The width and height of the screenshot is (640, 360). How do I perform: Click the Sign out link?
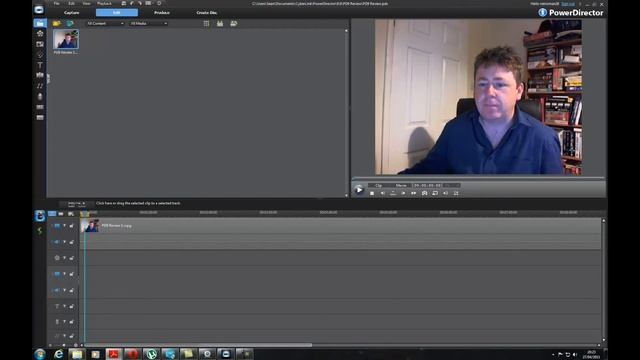point(568,4)
